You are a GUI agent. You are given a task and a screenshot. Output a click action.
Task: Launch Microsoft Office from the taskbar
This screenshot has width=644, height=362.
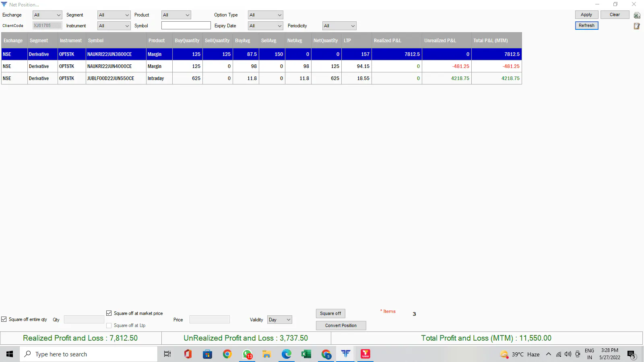coord(188,354)
